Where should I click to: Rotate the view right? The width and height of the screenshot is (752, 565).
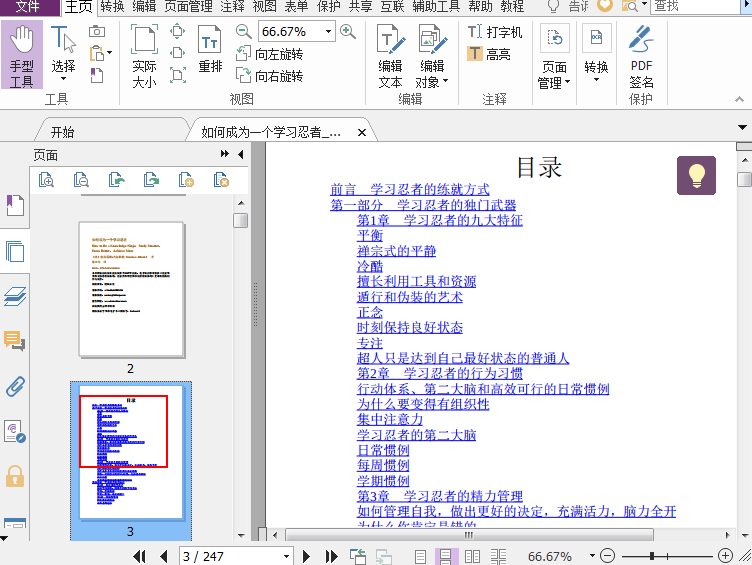coord(270,76)
